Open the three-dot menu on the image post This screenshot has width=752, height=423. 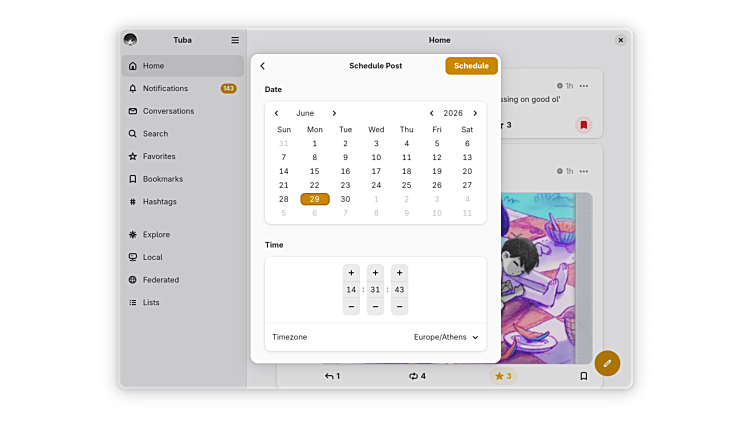click(584, 171)
